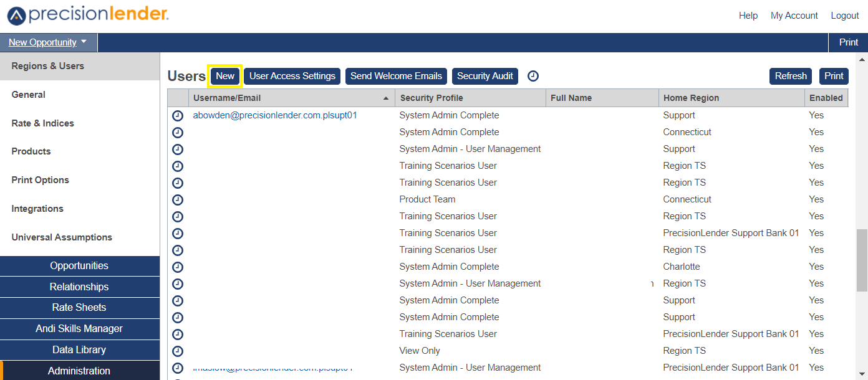Click "Yes" in the Charlotte row
868x380 pixels.
click(x=816, y=267)
